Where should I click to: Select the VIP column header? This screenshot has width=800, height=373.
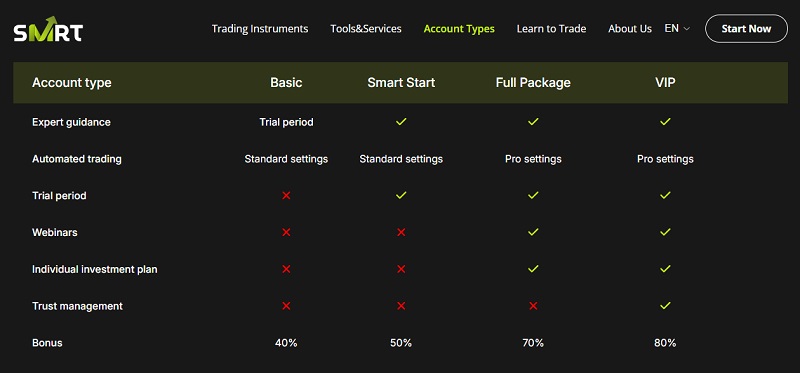pyautogui.click(x=665, y=83)
